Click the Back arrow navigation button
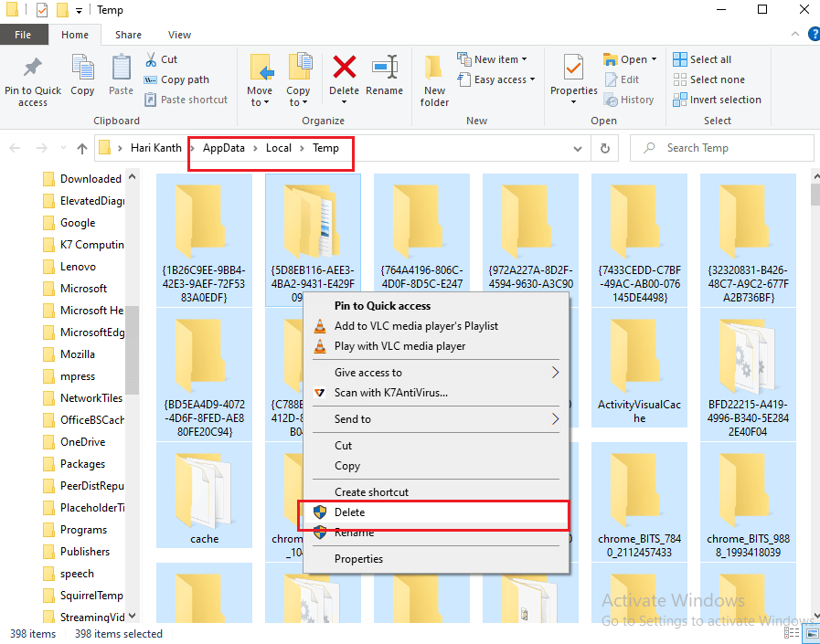The height and width of the screenshot is (644, 820). (16, 149)
